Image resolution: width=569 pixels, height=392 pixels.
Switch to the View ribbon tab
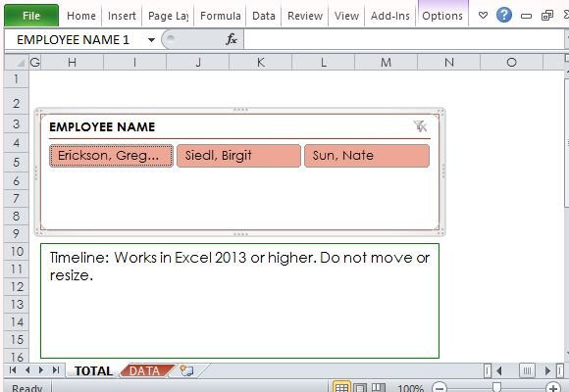346,16
